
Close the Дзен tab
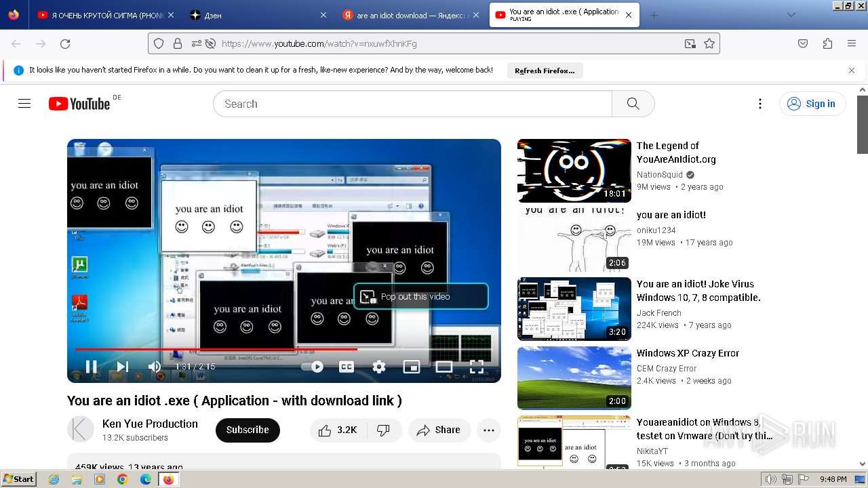323,15
